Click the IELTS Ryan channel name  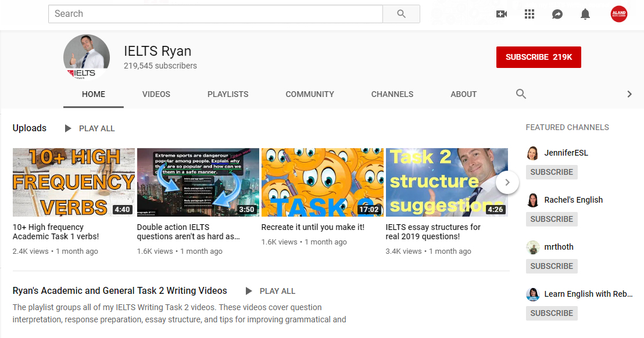[158, 51]
